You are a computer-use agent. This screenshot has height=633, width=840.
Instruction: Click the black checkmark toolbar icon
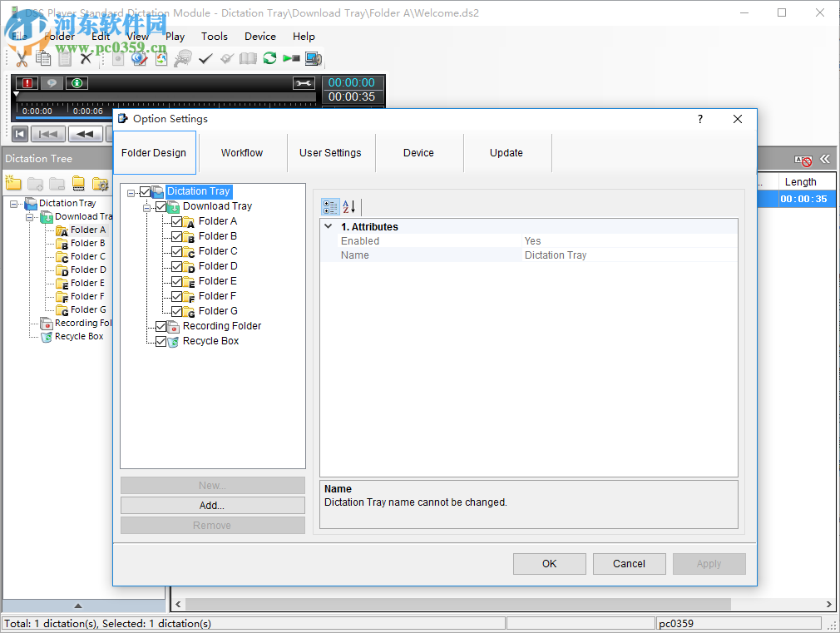coord(205,58)
